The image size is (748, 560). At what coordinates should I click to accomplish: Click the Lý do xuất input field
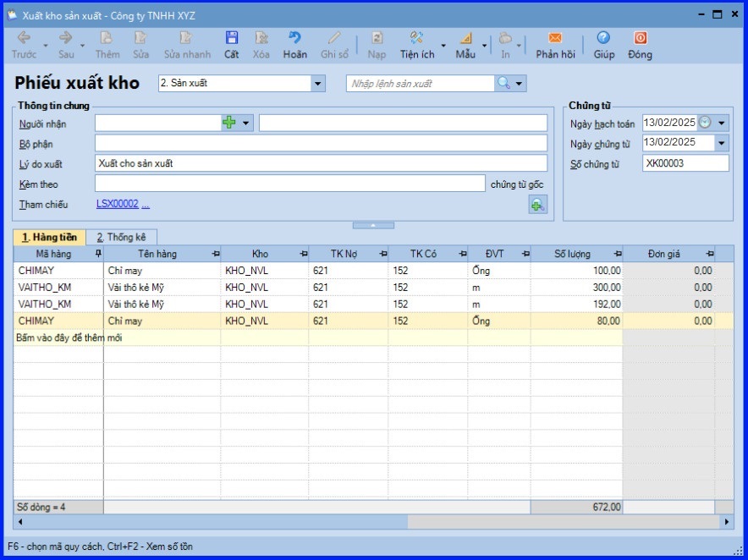(321, 163)
